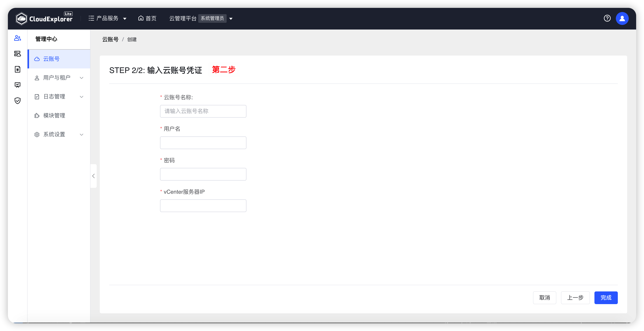644x331 pixels.
Task: Expand the 日志管理 chevron
Action: [x=81, y=97]
